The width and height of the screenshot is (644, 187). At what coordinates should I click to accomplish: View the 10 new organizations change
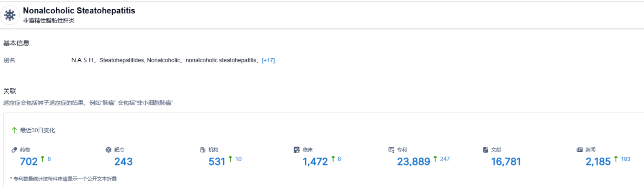[238, 159]
